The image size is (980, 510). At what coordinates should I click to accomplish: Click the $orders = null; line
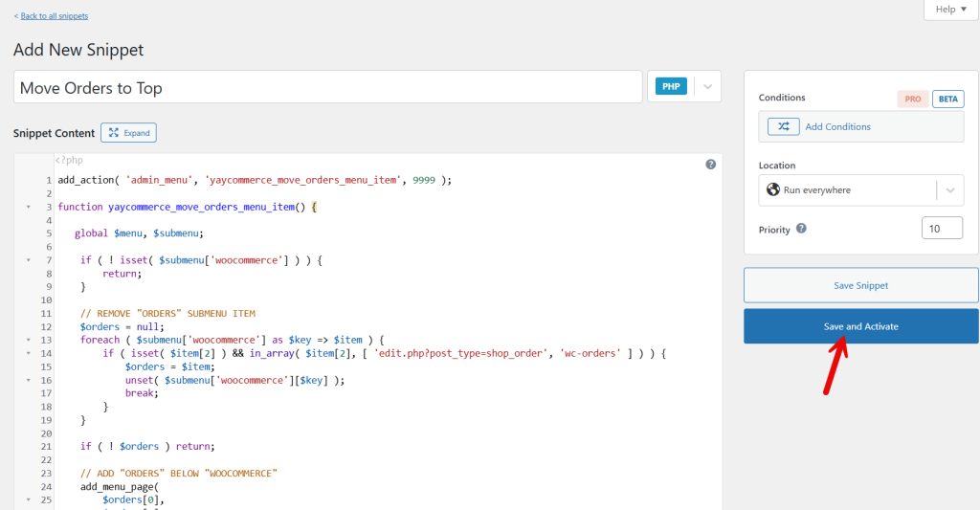click(x=122, y=327)
